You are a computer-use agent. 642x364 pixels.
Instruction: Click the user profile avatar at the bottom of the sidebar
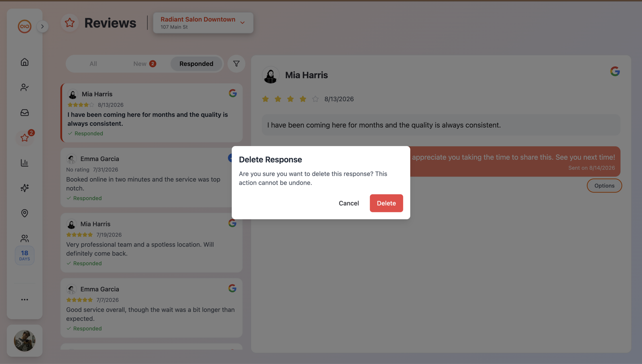point(24,341)
